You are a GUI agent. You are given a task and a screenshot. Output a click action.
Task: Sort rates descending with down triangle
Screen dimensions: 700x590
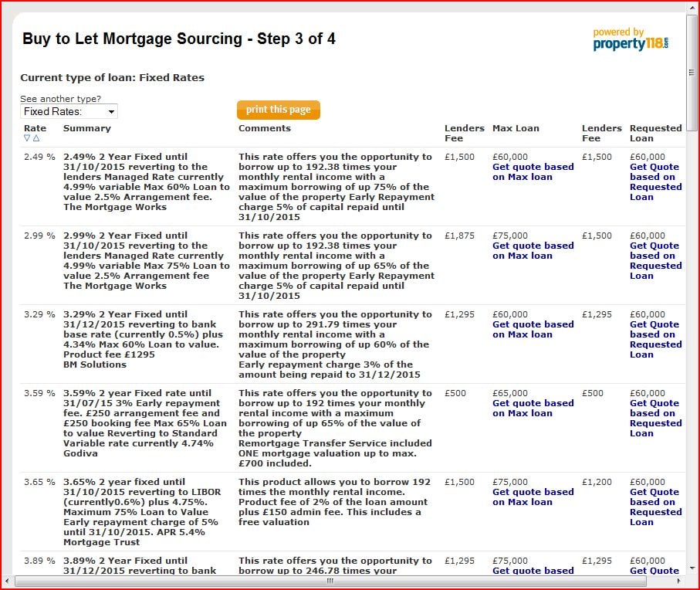click(27, 139)
